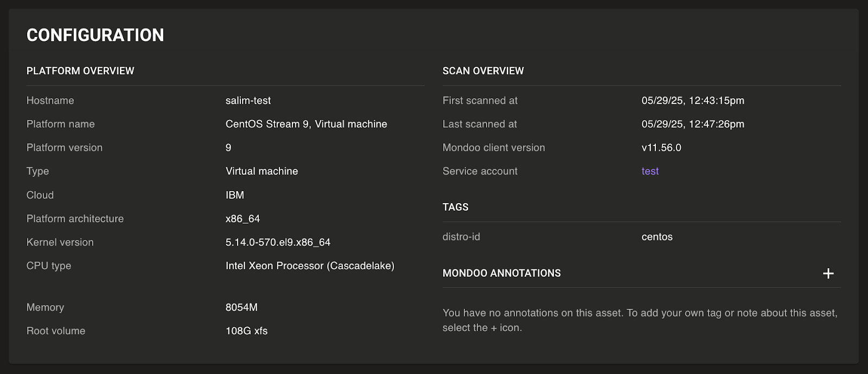Click the CONFIGURATION heading
Screen dimensions: 868x374
(95, 35)
